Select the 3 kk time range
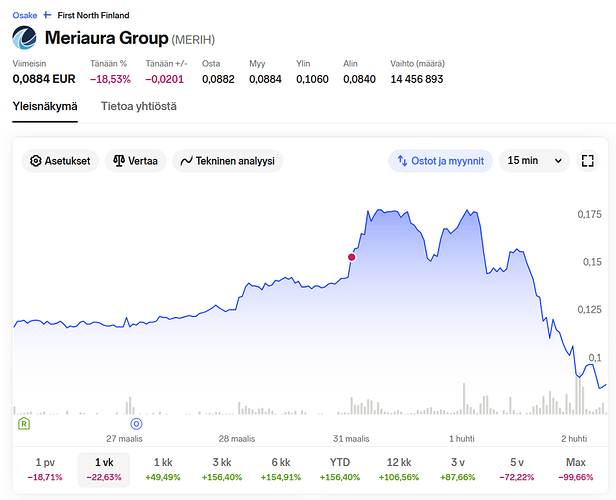Viewport: 616px width, 500px height. point(222,469)
